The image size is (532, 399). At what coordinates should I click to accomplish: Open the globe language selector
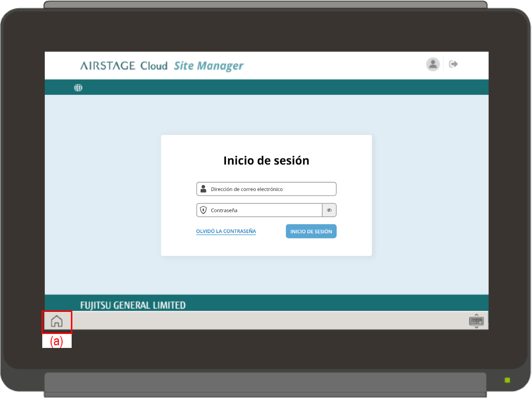point(78,88)
